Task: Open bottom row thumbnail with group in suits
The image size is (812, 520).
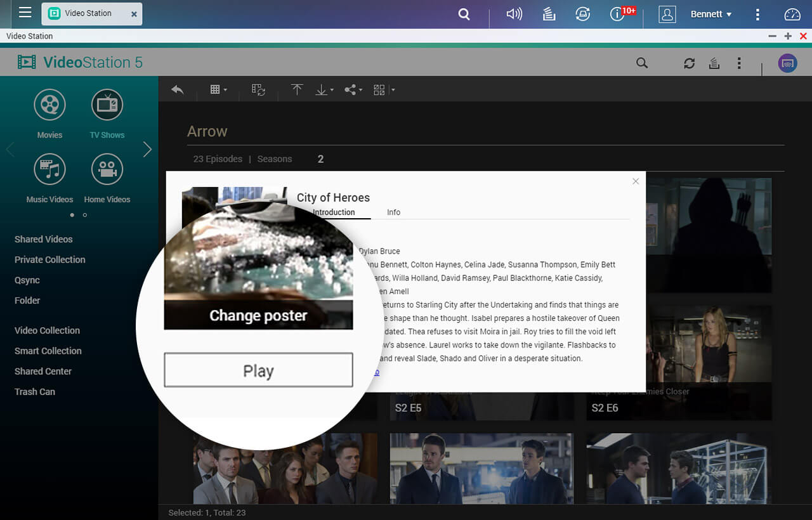Action: (x=285, y=469)
